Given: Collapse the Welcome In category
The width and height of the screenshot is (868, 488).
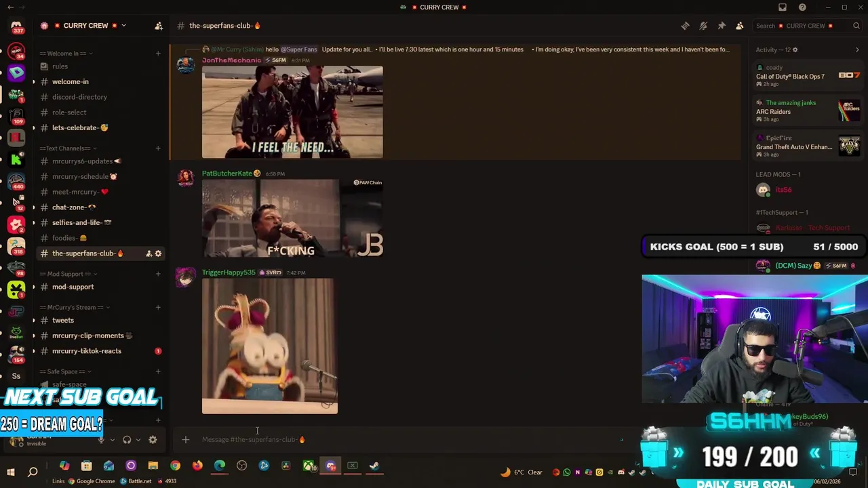Looking at the screenshot, I should (66, 54).
